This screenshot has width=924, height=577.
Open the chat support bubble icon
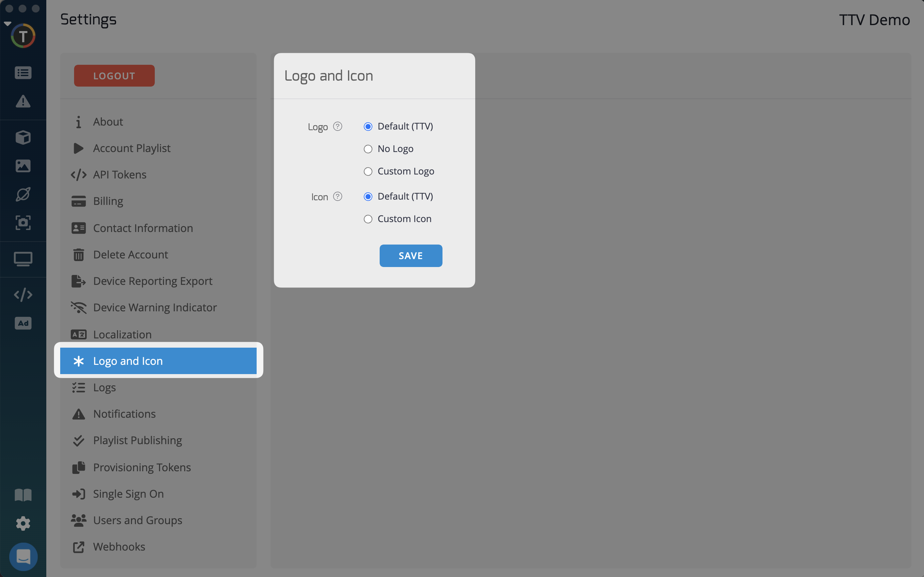(x=23, y=557)
